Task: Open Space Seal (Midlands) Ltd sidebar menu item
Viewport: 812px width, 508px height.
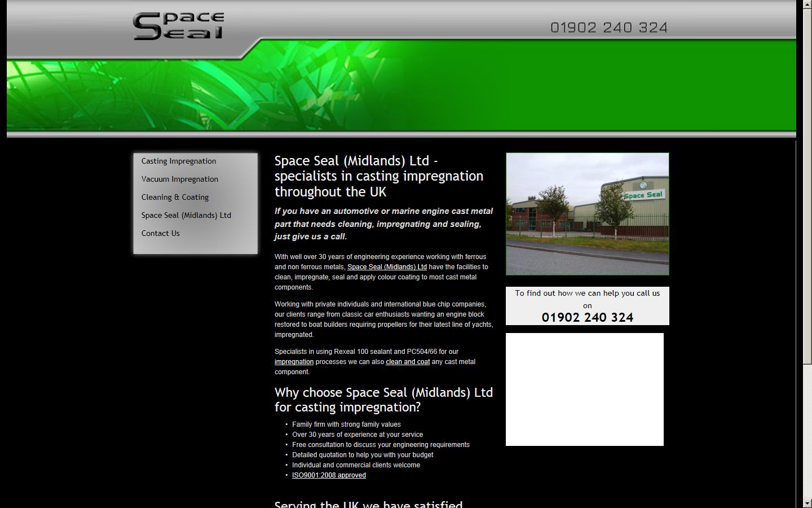Action: 186,215
